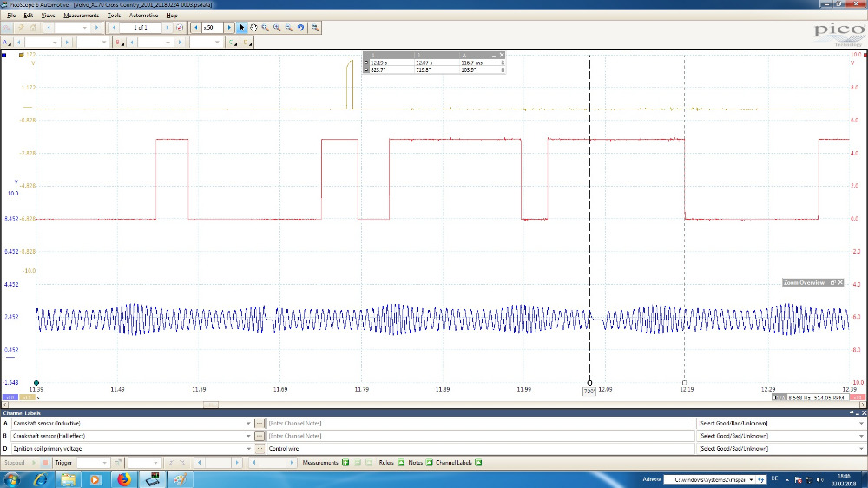Click the Channel D button in toolbar
Screen dimensions: 868x488
(x=247, y=42)
